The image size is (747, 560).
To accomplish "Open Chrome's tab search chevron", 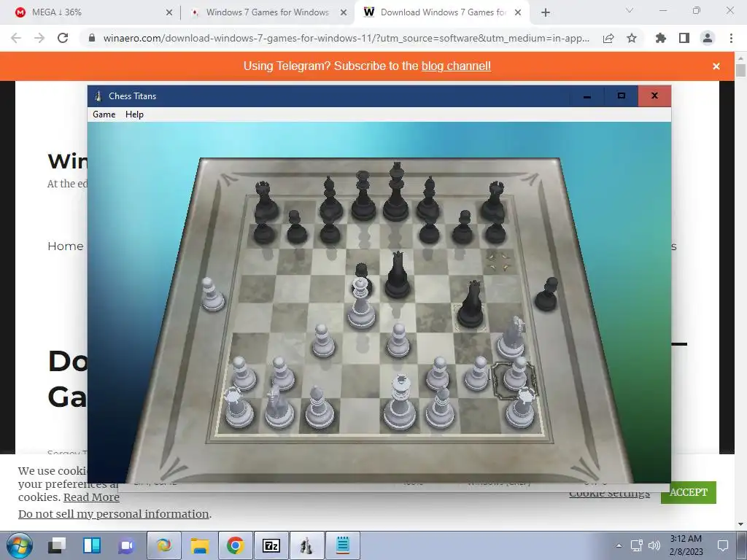I will pos(630,10).
